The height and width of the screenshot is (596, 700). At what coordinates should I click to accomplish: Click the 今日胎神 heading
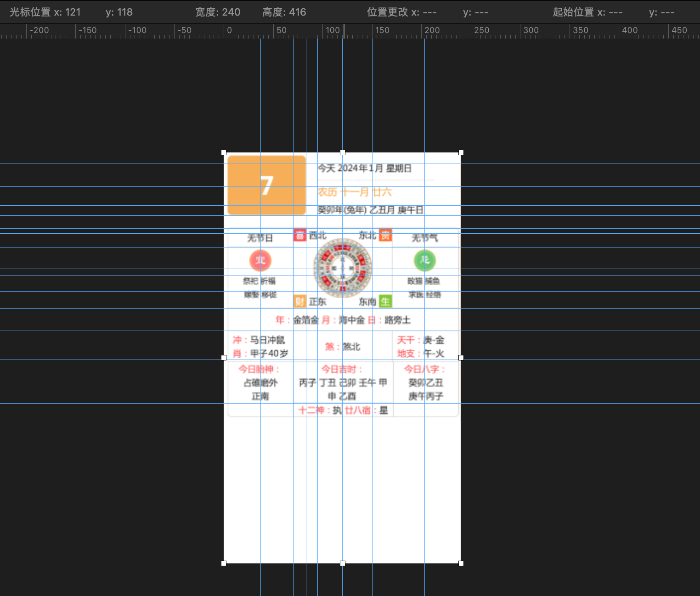(x=259, y=369)
